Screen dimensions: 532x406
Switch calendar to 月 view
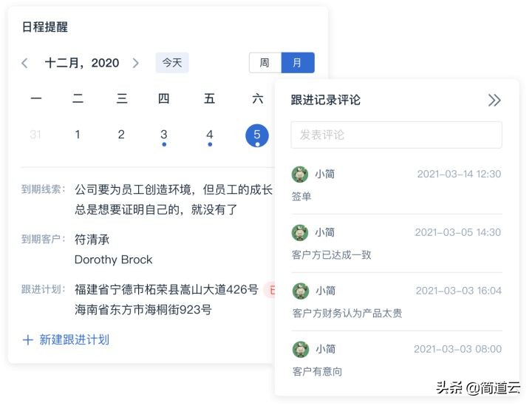[298, 63]
